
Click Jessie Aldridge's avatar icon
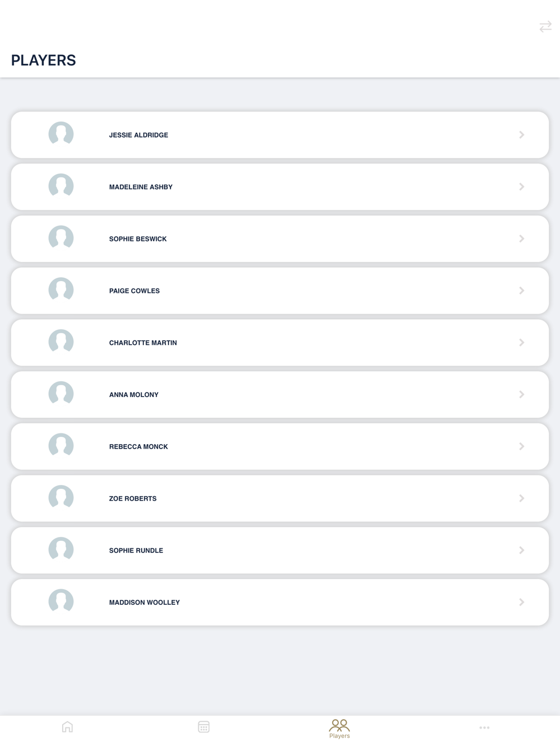(61, 134)
